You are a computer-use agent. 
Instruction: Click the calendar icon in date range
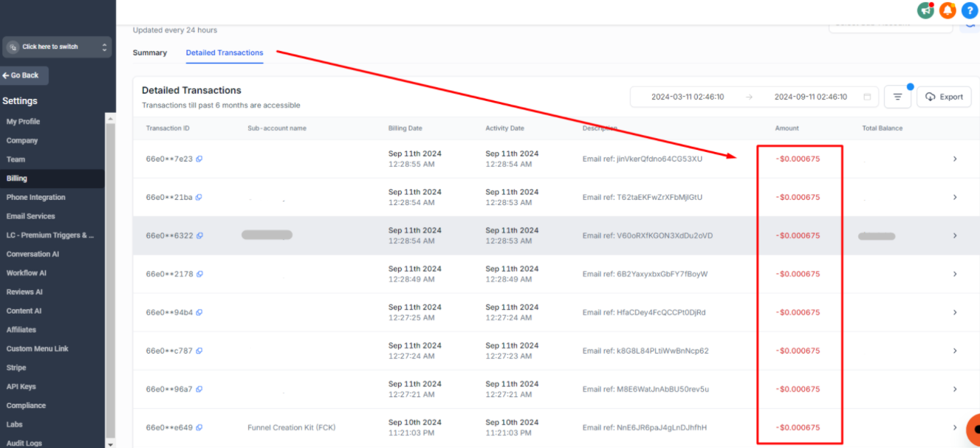pyautogui.click(x=867, y=97)
